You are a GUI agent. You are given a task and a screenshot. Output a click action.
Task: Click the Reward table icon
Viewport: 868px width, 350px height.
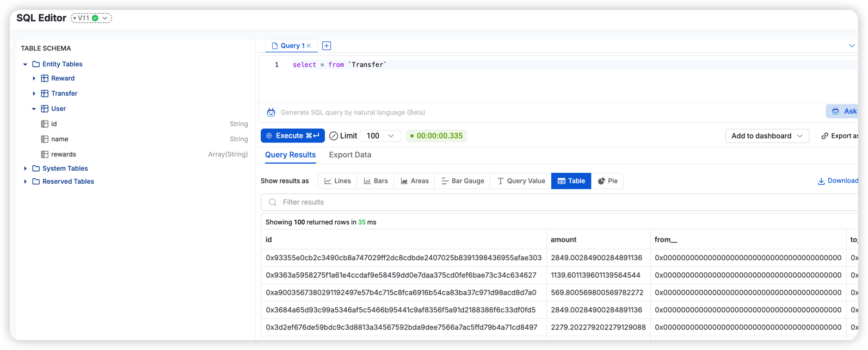(x=45, y=78)
